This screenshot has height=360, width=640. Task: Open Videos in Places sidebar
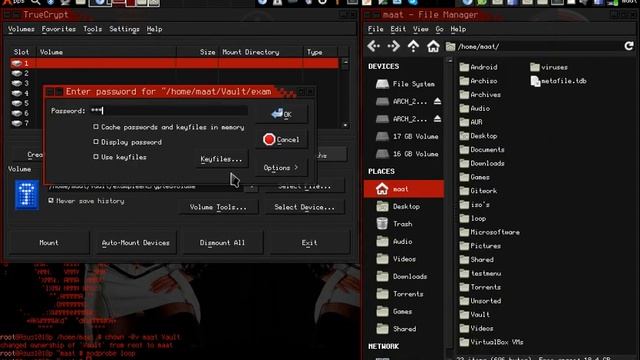coord(396,259)
